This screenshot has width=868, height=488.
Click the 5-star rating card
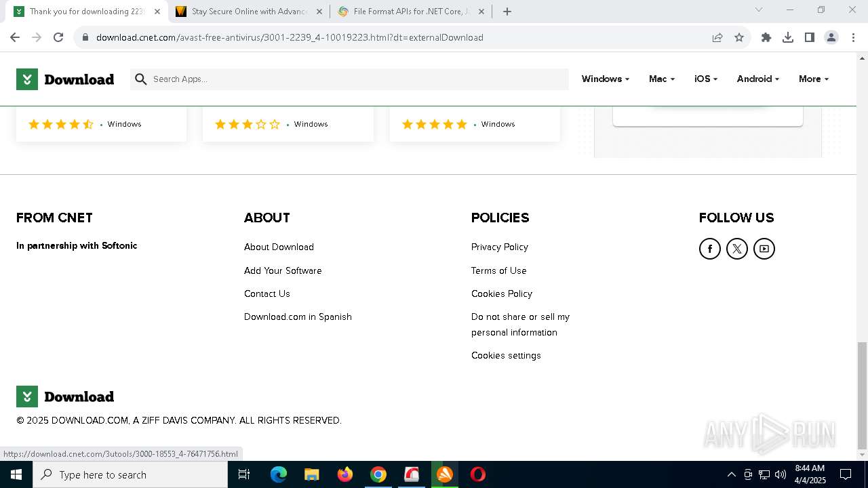[475, 124]
